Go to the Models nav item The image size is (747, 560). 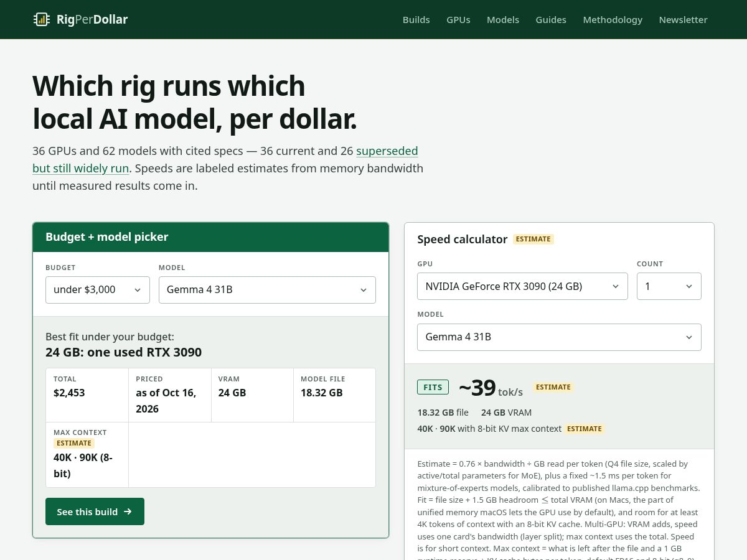503,19
